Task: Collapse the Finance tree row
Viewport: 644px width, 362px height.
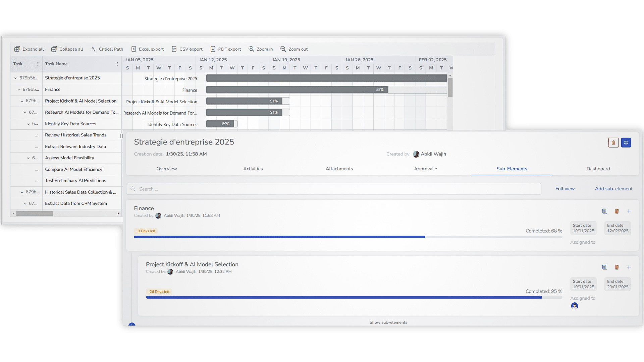Action: tap(19, 90)
